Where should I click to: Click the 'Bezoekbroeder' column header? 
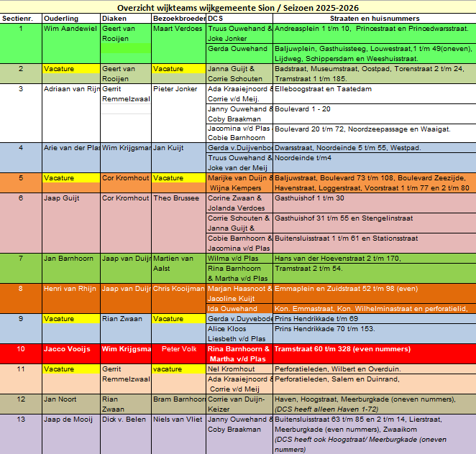[x=178, y=17]
